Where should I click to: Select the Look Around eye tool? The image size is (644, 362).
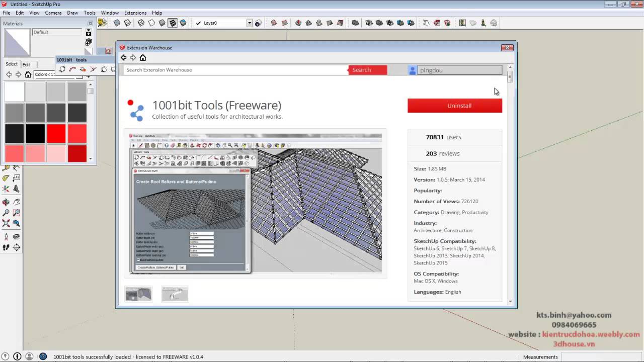(16, 237)
